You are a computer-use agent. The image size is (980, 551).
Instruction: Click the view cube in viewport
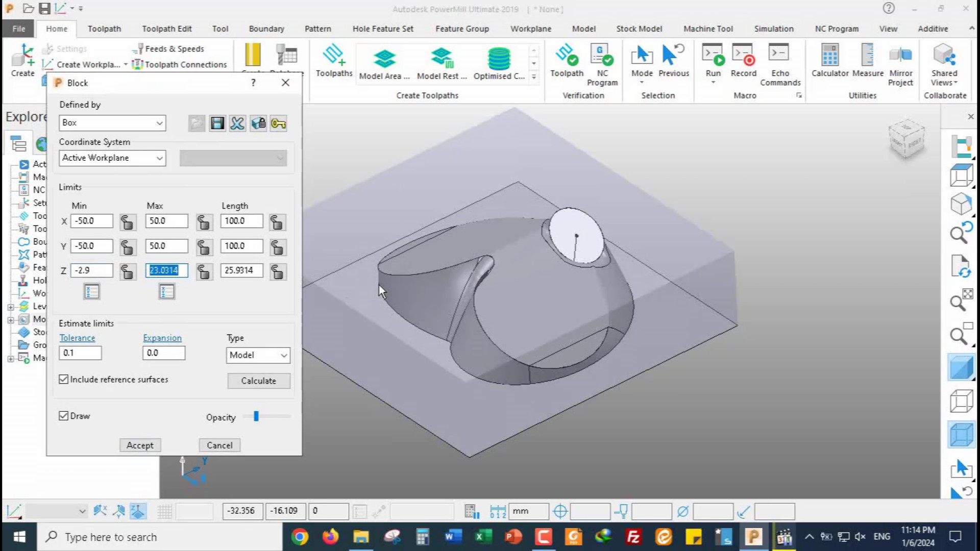click(907, 140)
